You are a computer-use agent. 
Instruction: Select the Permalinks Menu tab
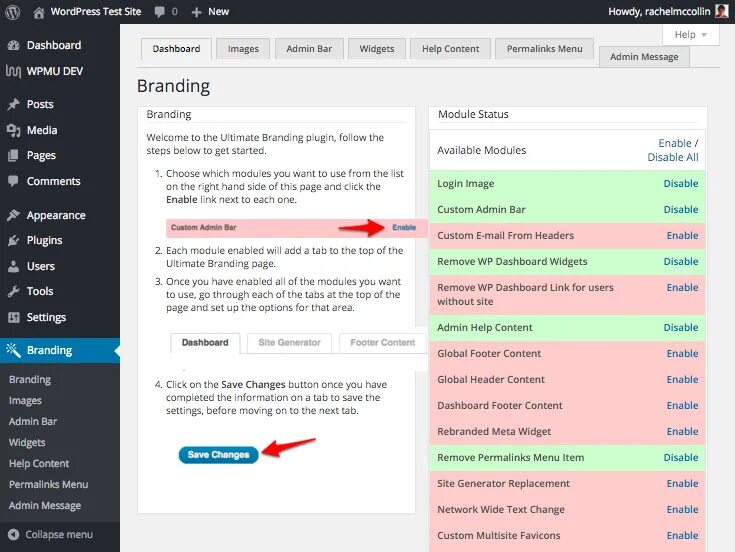(544, 49)
